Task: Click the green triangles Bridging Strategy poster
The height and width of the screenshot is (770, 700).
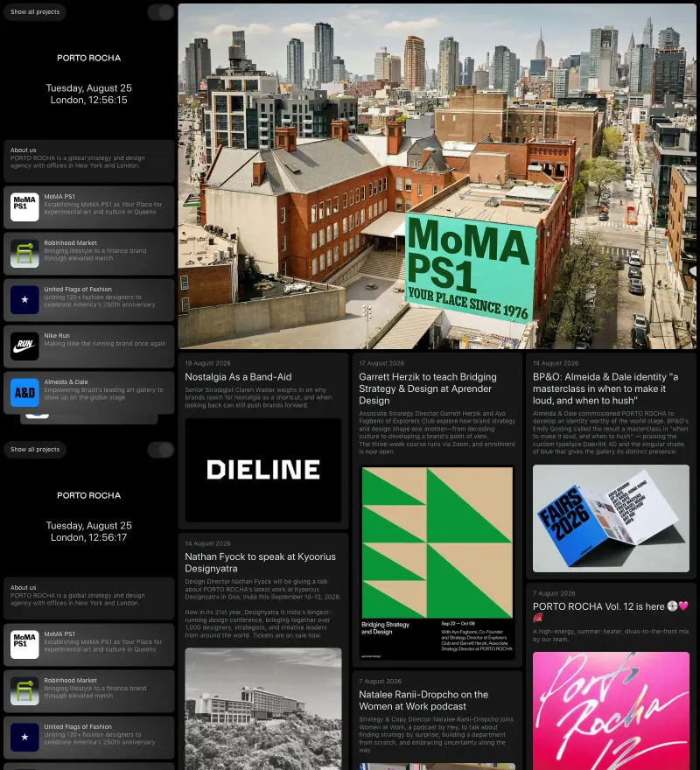Action: pyautogui.click(x=437, y=563)
